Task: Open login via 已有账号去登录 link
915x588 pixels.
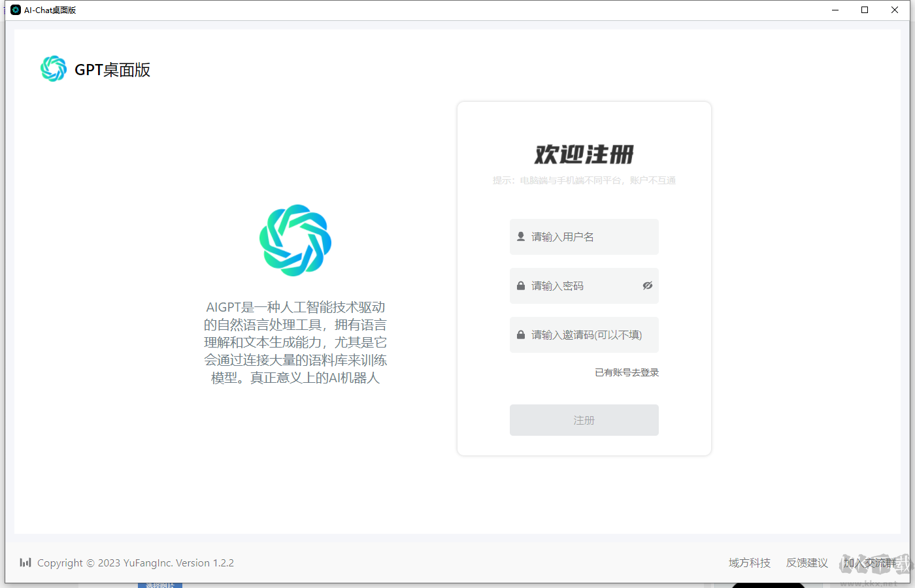Action: [x=626, y=372]
